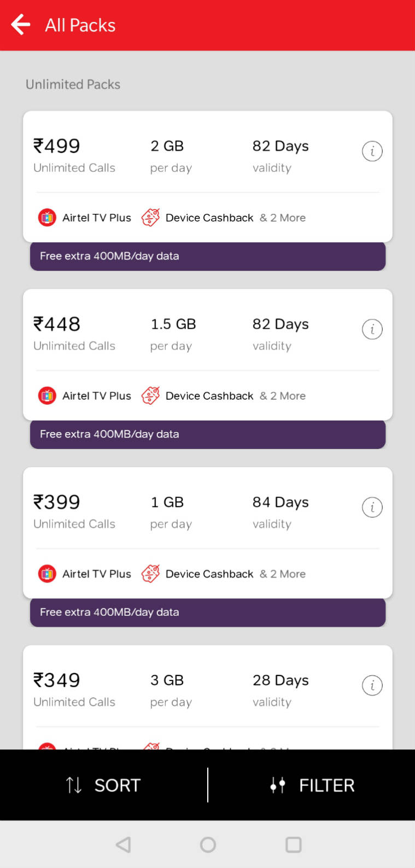The image size is (415, 868).
Task: Tap the Airtel TV Plus icon on ₹399 pack
Action: pyautogui.click(x=47, y=573)
